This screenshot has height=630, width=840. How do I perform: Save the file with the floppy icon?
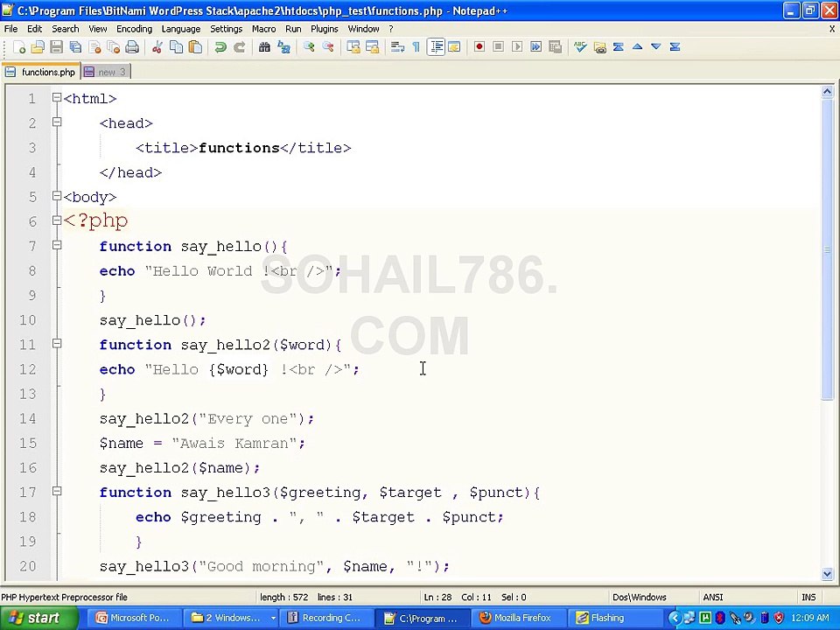click(56, 47)
